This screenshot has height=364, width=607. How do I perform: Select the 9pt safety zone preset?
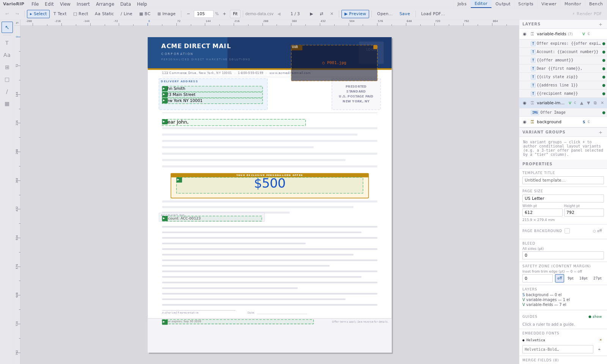coord(571,278)
